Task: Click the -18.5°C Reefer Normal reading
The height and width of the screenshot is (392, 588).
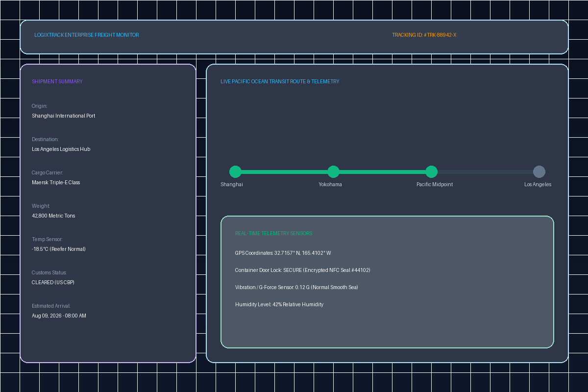Action: 59,249
